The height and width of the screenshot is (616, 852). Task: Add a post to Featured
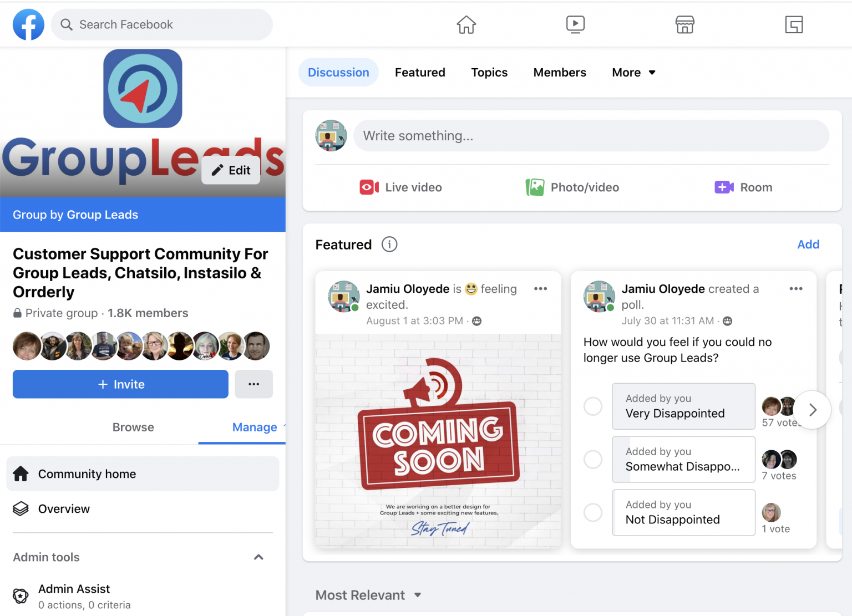[808, 245]
